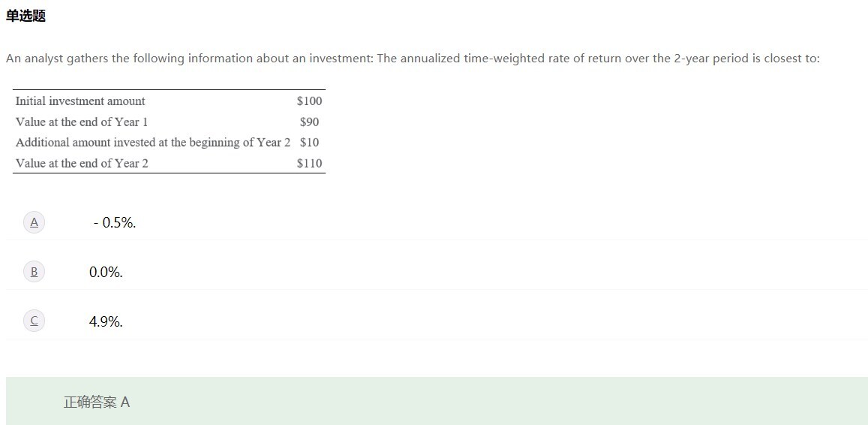Click the word "annualized" in question
The height and width of the screenshot is (425, 868).
pos(430,59)
